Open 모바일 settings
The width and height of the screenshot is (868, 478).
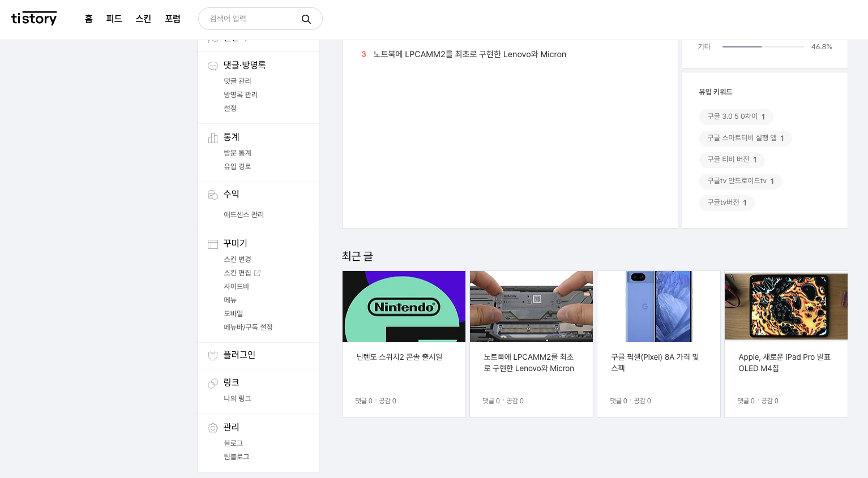(x=233, y=313)
